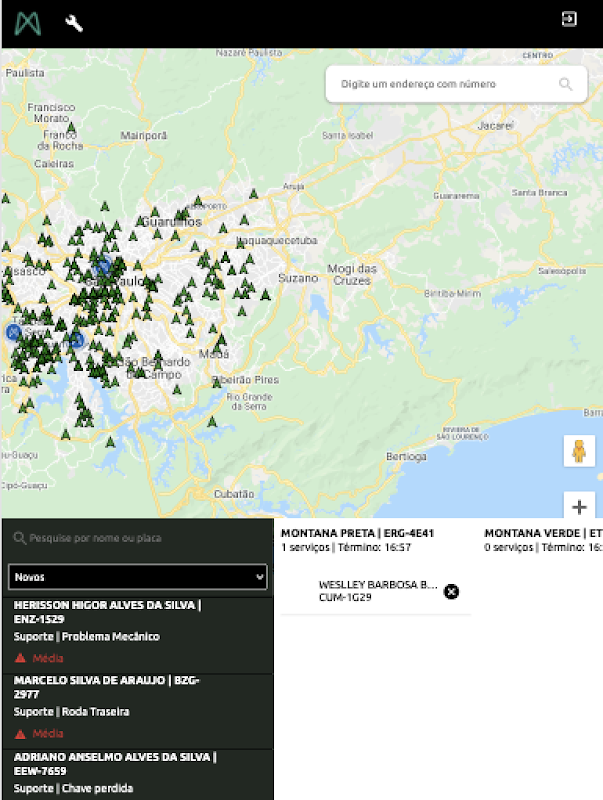The width and height of the screenshot is (603, 800).
Task: Remove WESLLEY BARBOSA with the X icon
Action: click(x=451, y=591)
